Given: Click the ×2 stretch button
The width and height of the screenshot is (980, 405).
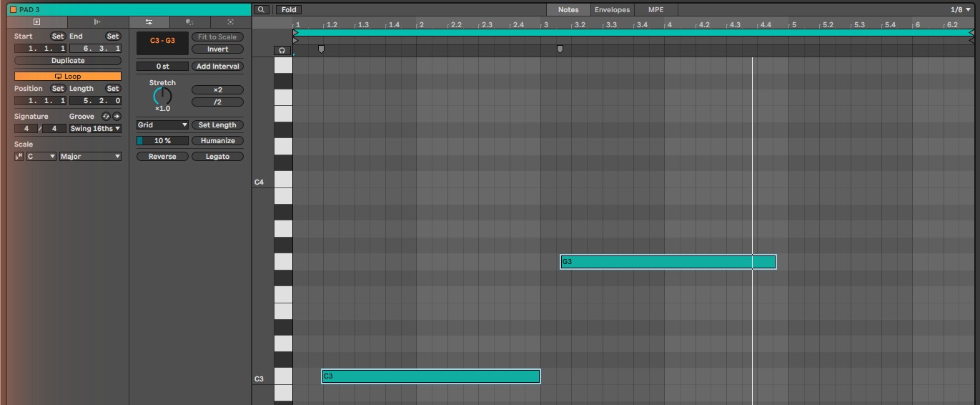Looking at the screenshot, I should tap(217, 89).
